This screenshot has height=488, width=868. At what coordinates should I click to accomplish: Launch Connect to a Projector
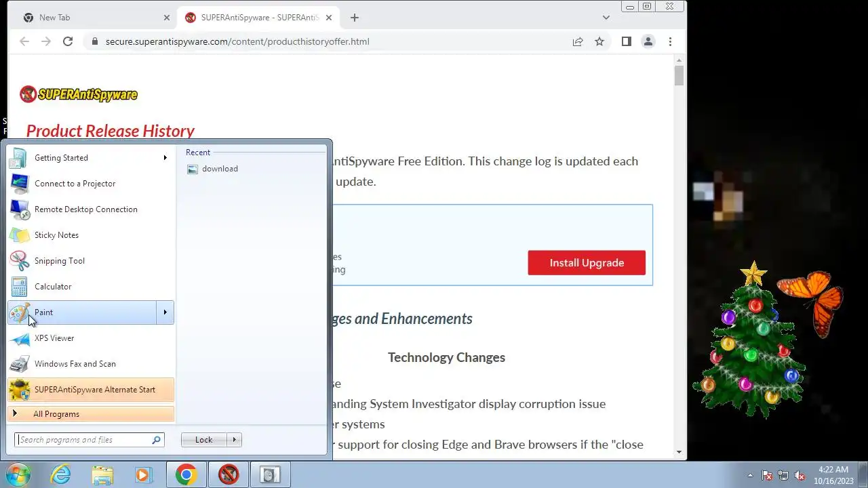(90, 184)
